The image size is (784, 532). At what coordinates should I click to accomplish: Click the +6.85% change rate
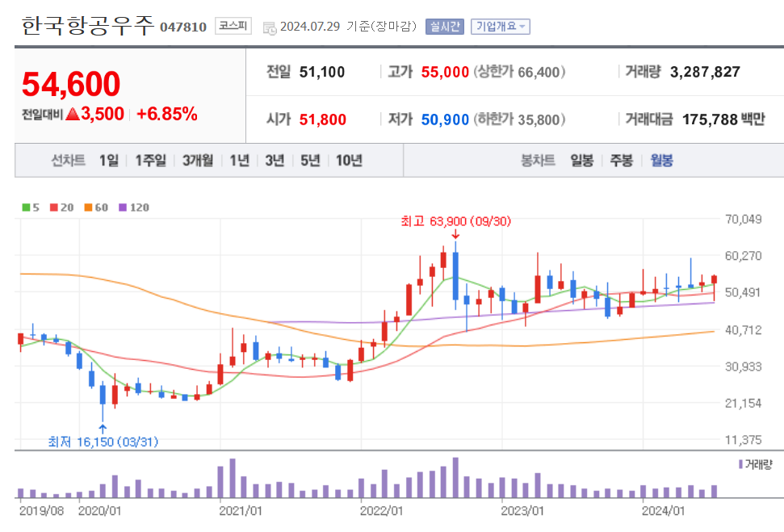click(x=167, y=114)
